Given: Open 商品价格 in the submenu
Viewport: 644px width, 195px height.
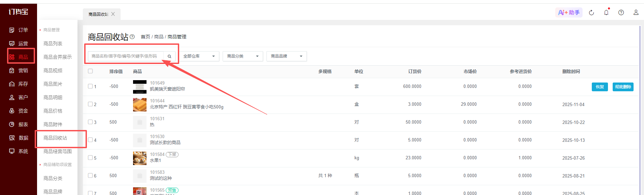Looking at the screenshot, I should point(53,111).
